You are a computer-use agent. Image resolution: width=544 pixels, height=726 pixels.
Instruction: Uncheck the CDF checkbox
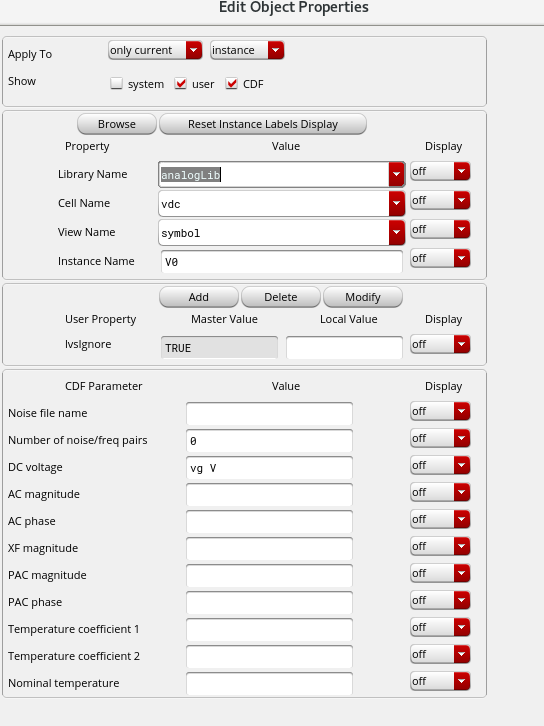231,83
